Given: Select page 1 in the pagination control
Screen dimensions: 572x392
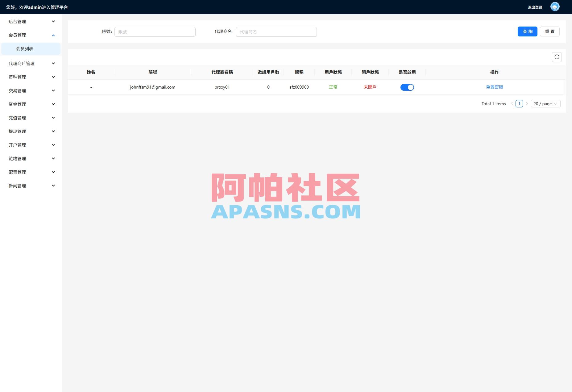Looking at the screenshot, I should tap(520, 104).
